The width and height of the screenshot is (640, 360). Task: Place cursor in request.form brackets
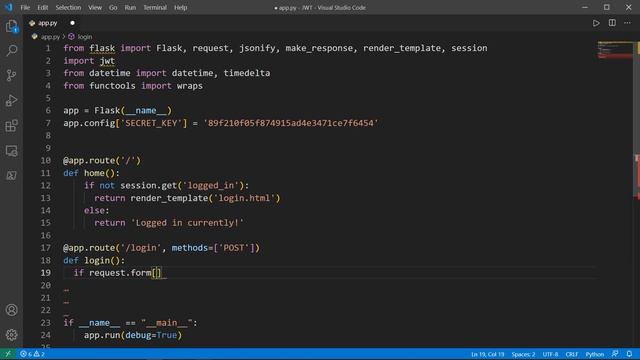tap(157, 273)
